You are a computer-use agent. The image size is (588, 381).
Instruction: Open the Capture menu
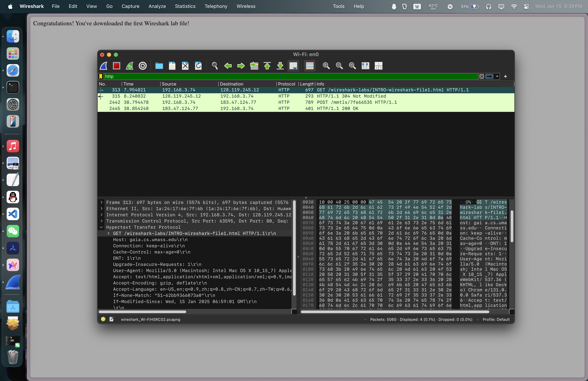coord(130,6)
